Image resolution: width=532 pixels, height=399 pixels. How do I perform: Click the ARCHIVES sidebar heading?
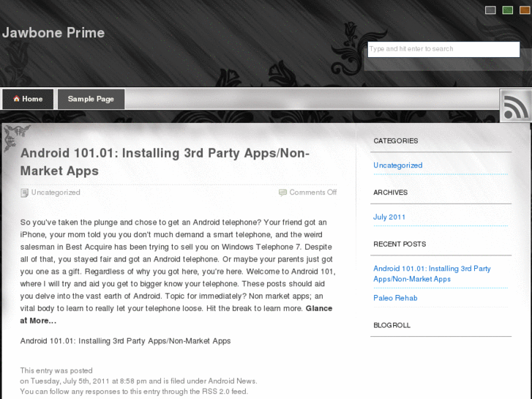click(390, 193)
